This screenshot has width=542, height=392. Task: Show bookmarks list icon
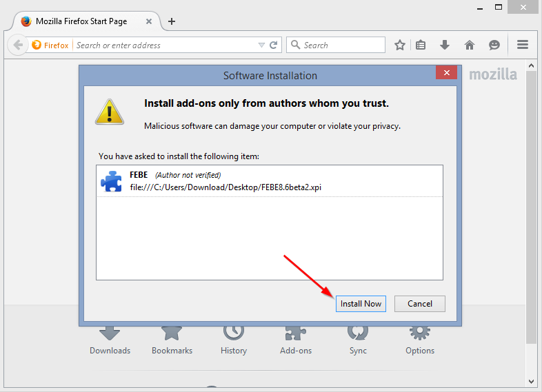click(421, 45)
